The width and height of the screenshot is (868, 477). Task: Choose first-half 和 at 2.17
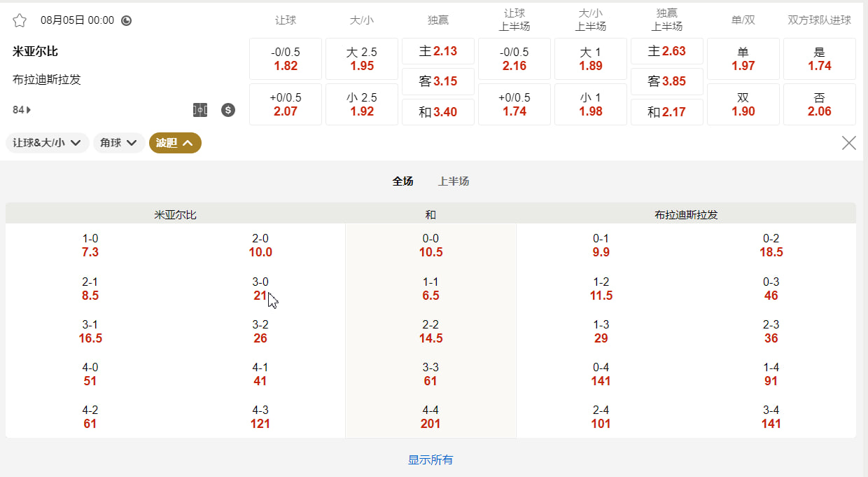[x=667, y=112]
